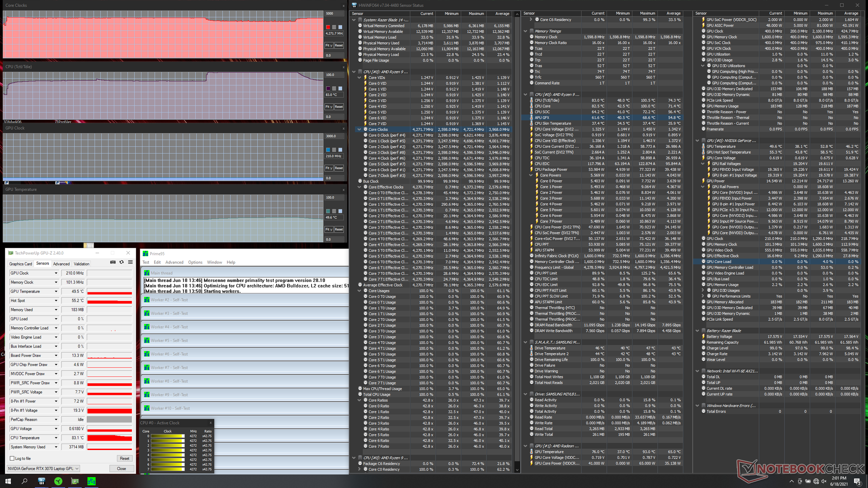Open the Advanced tab in GPU-Z
Viewport: 868px width, 488px height.
(61, 264)
